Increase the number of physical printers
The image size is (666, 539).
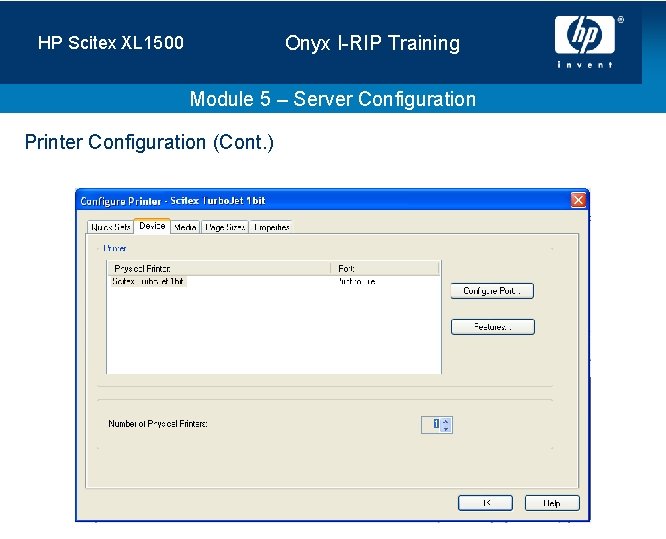pos(446,422)
